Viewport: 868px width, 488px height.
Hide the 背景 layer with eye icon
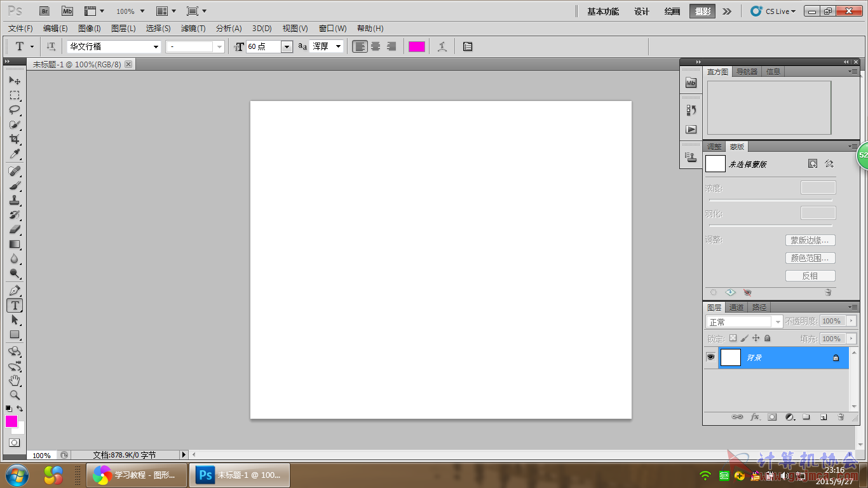(x=710, y=357)
